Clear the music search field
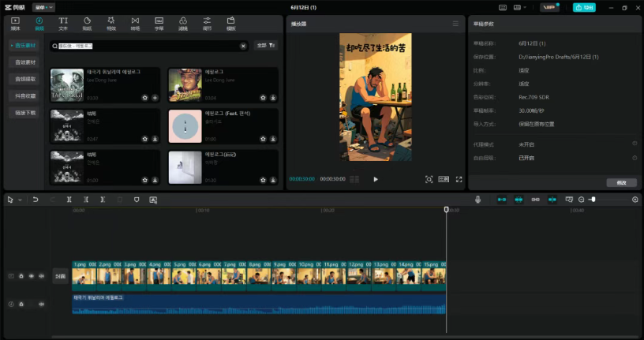 tap(243, 46)
